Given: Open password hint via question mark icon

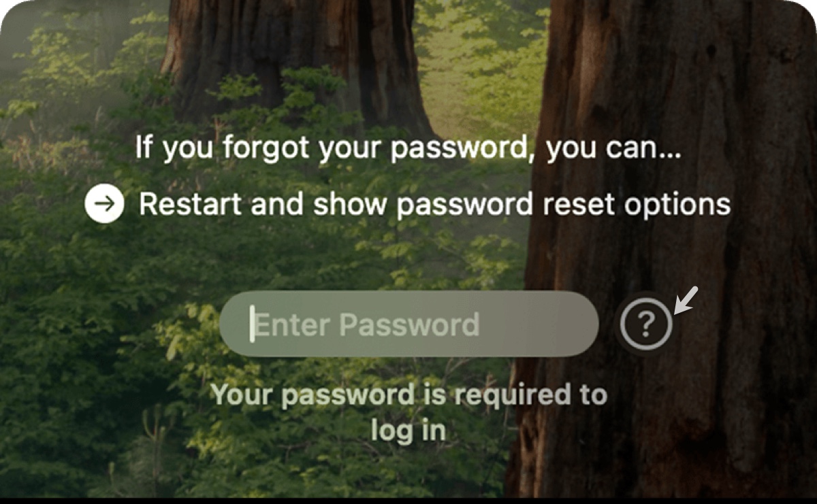Looking at the screenshot, I should pos(646,324).
